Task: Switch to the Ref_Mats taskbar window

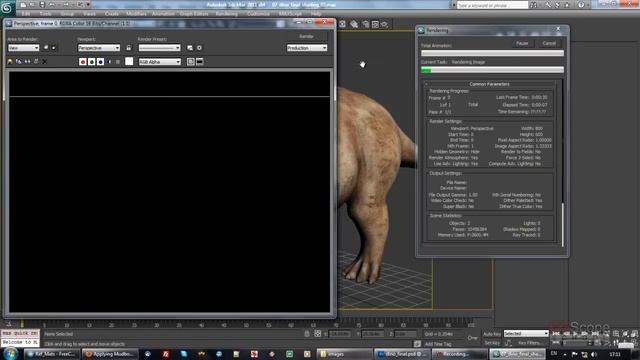Action: (x=51, y=354)
